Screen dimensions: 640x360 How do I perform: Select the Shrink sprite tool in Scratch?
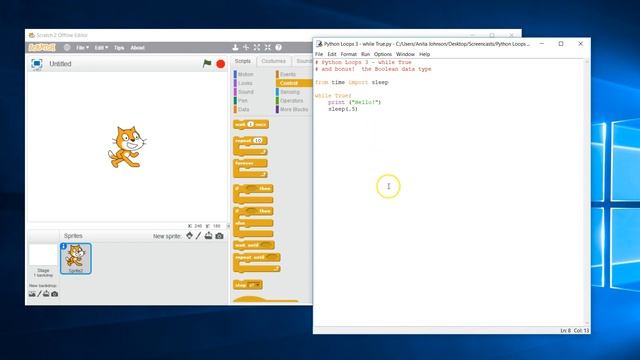pyautogui.click(x=267, y=47)
